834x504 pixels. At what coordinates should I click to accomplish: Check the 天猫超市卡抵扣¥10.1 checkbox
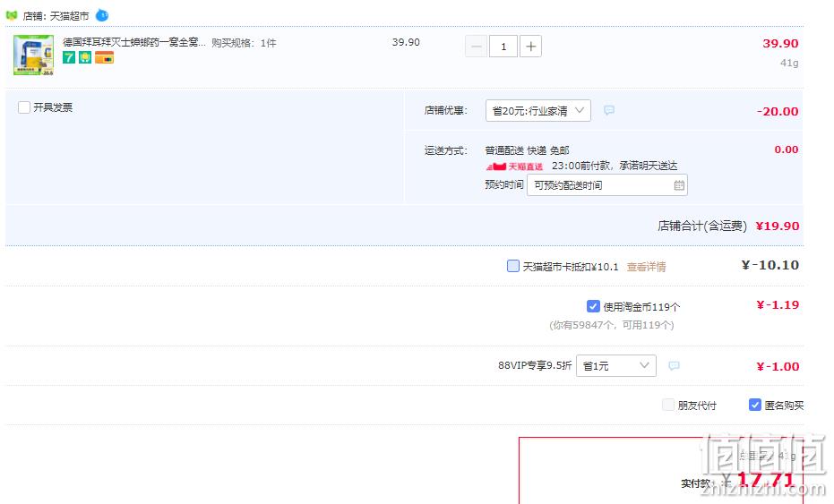[x=512, y=266]
